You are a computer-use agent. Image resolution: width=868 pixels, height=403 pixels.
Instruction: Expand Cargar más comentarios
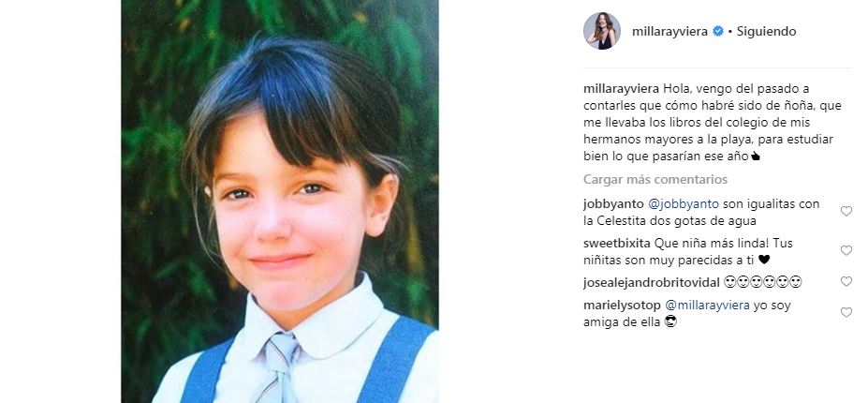click(x=655, y=180)
